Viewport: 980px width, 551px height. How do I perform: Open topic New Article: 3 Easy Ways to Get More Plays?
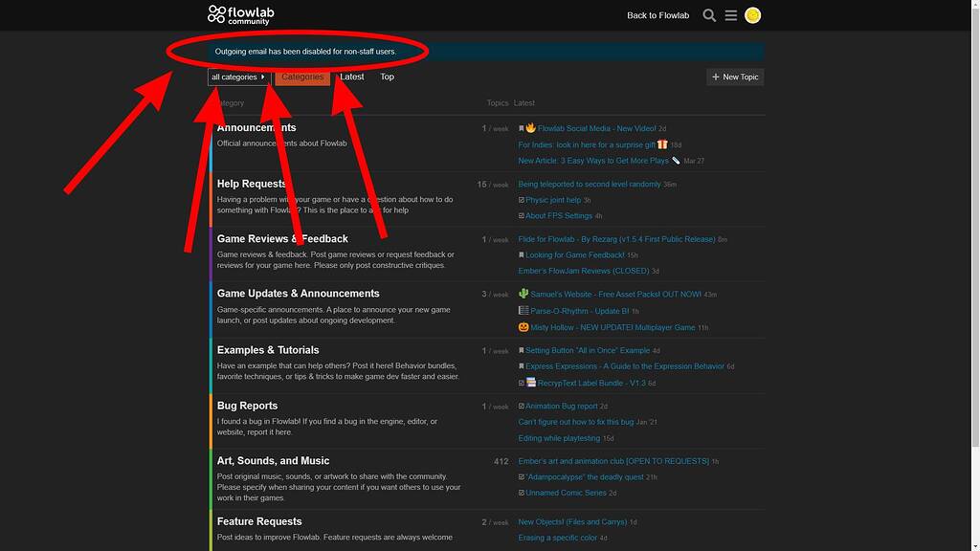pos(593,161)
